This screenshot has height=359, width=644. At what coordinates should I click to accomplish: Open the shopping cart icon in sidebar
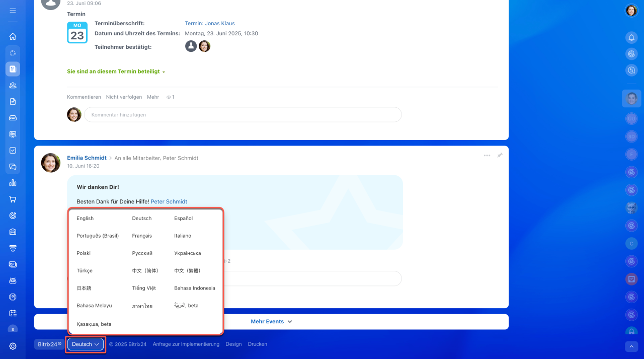click(x=13, y=199)
